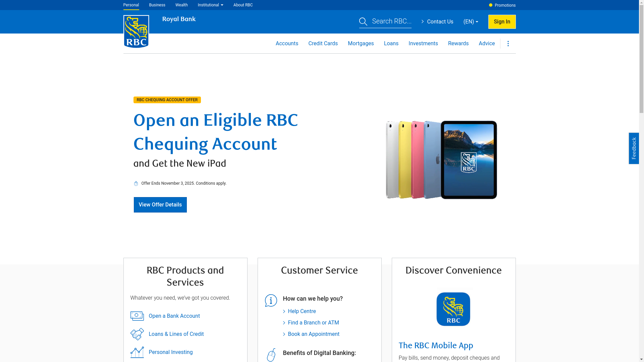
Task: Open the Mortgages menu
Action: click(x=361, y=44)
